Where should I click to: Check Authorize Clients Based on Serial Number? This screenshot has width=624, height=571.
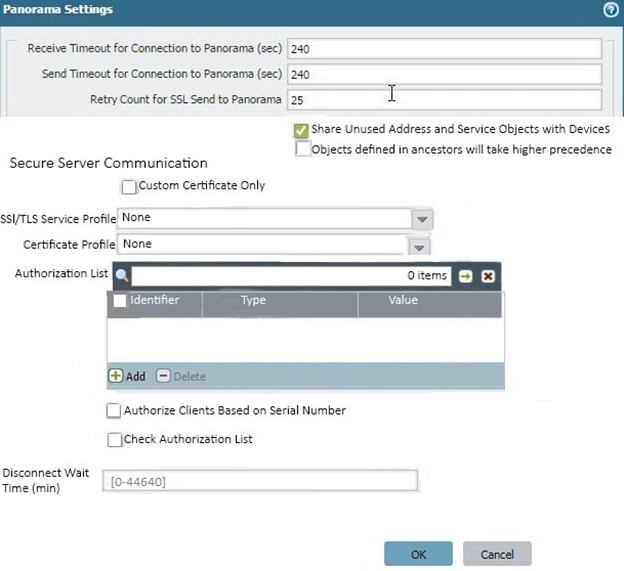(x=114, y=410)
